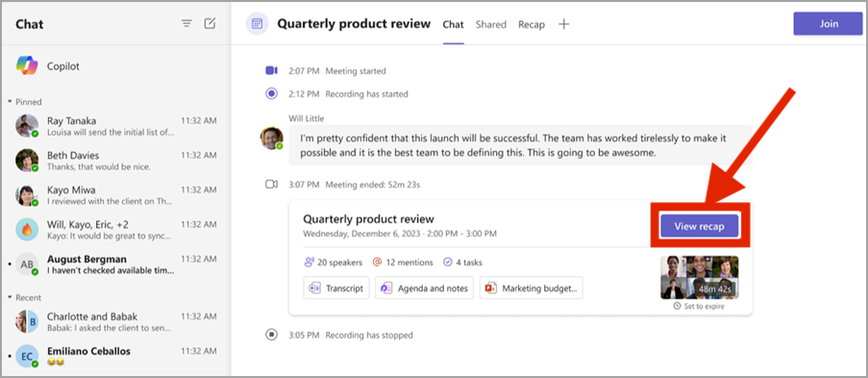Click Emiliano Ceballos' EC avatar
This screenshot has height=378, width=868.
click(x=27, y=357)
